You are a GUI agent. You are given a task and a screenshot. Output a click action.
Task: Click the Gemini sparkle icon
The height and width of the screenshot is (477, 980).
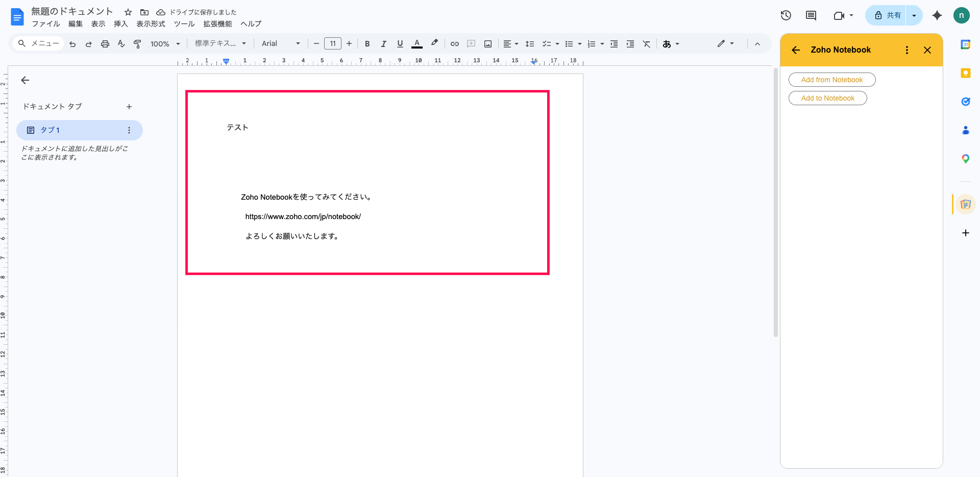point(937,15)
